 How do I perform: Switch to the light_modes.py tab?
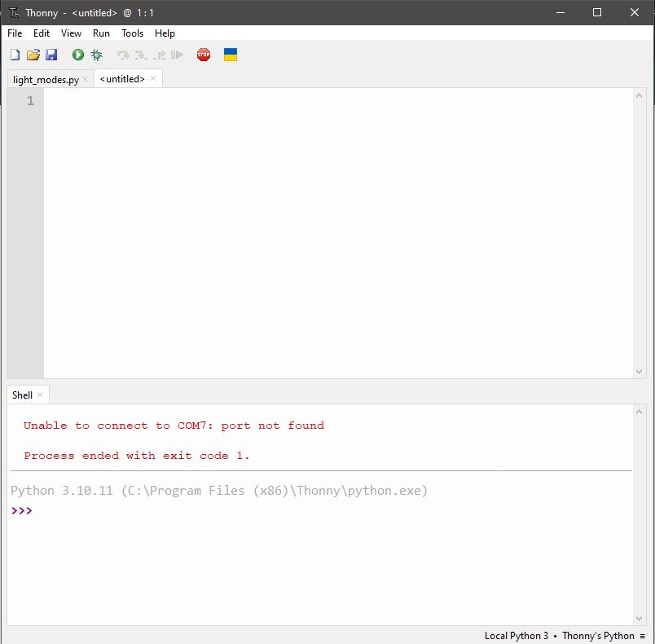[46, 79]
